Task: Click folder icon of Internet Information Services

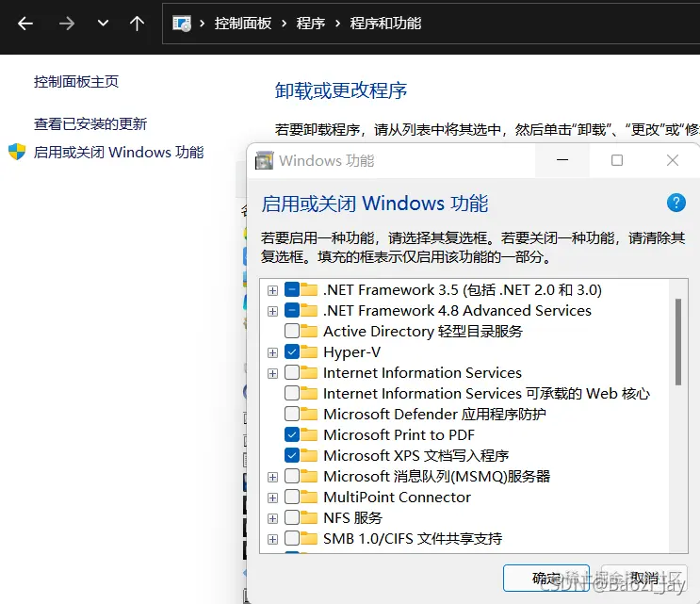Action: pyautogui.click(x=309, y=372)
